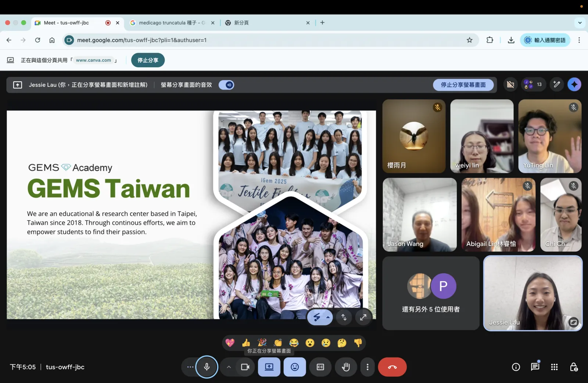
Task: Switch to the medicago truncatula Google tab
Action: [172, 23]
